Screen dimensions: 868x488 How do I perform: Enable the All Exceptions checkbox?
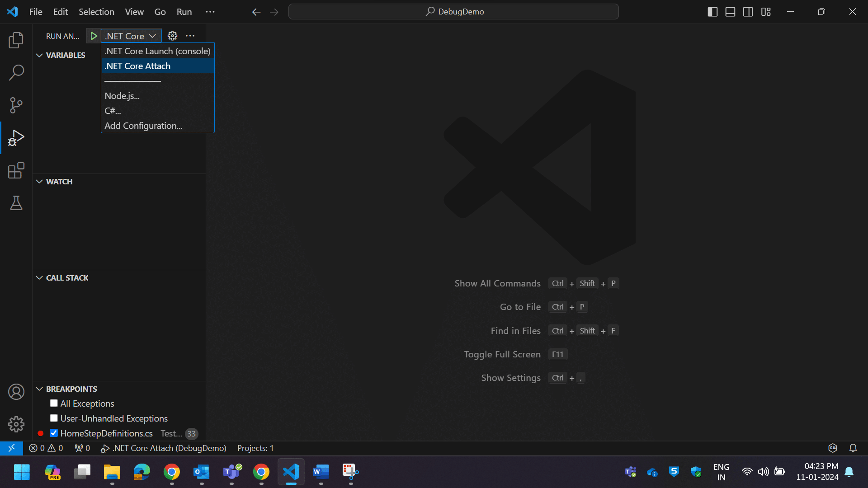(54, 403)
